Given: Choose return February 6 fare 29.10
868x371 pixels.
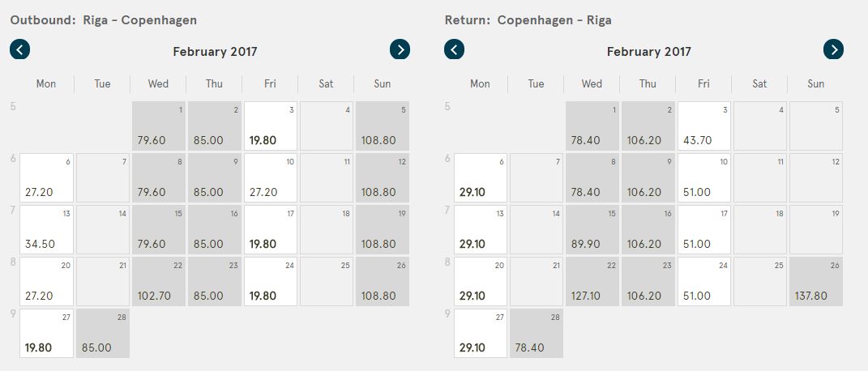Looking at the screenshot, I should click(481, 178).
